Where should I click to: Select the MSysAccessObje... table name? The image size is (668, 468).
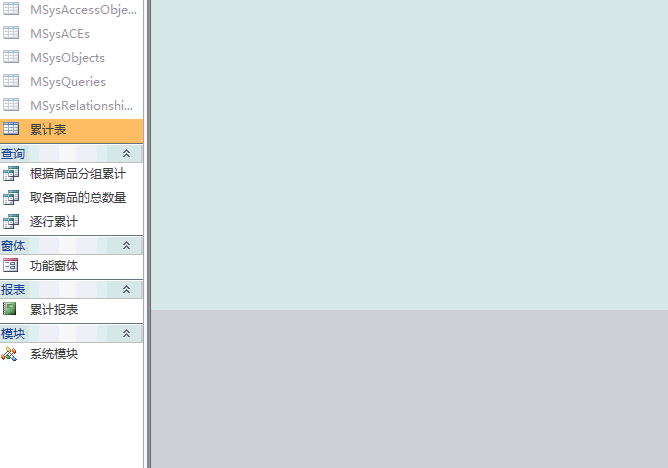pos(84,10)
